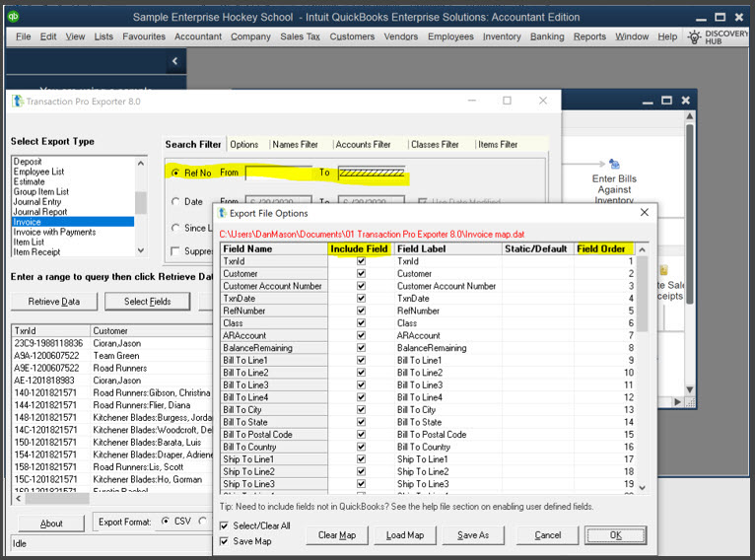Click the Clear Map button
Screen dimensions: 755x560
coord(337,535)
